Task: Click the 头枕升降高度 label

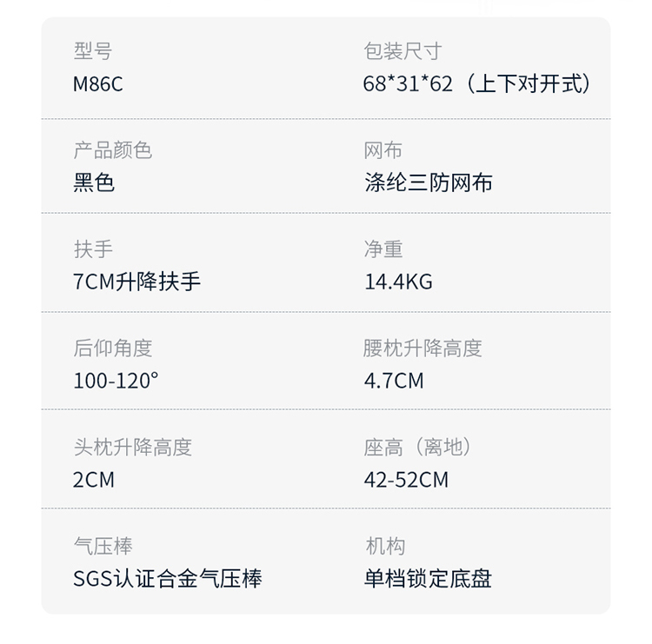Action: (132, 448)
